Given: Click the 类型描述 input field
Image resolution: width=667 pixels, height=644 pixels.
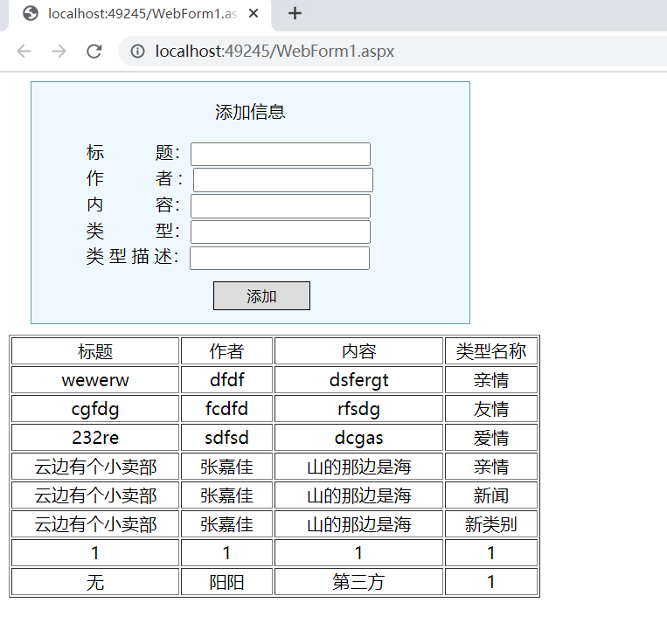Looking at the screenshot, I should 280,258.
